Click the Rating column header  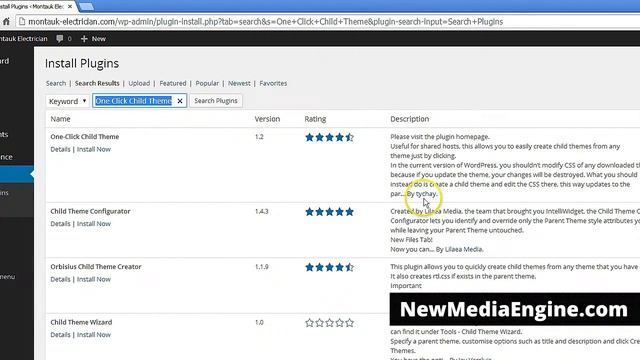(x=315, y=119)
